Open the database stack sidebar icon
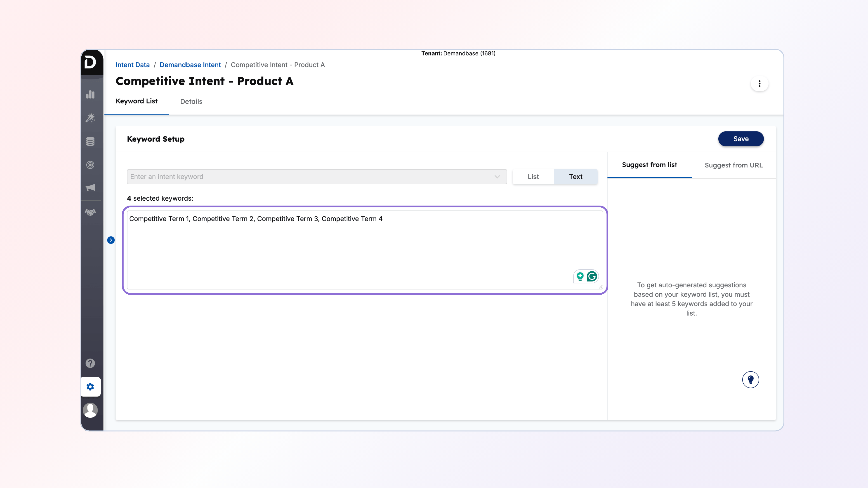The width and height of the screenshot is (868, 488). point(90,141)
